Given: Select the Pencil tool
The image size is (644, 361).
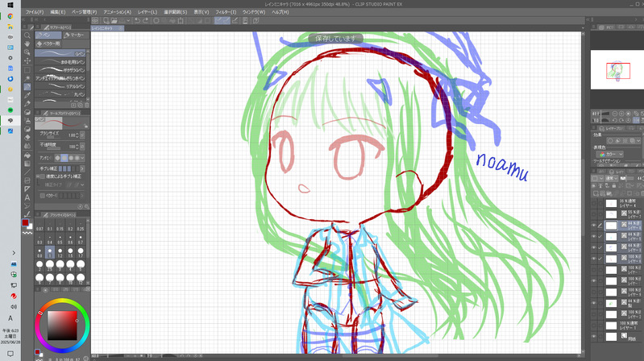Looking at the screenshot, I should [x=27, y=103].
